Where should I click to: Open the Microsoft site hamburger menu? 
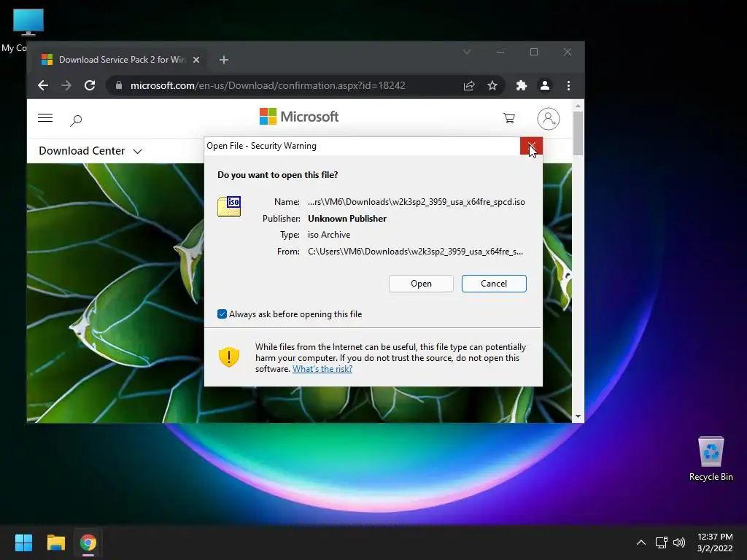click(45, 117)
